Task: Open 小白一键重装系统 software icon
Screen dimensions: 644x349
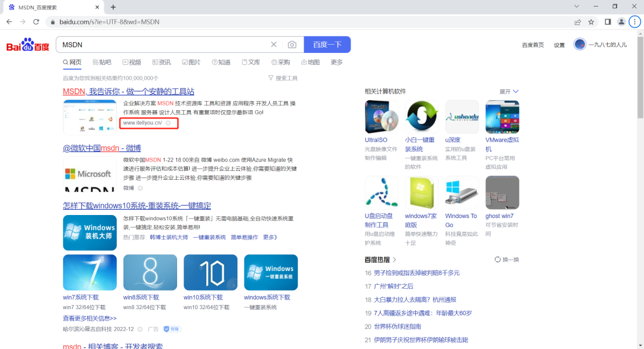Action: (x=422, y=117)
